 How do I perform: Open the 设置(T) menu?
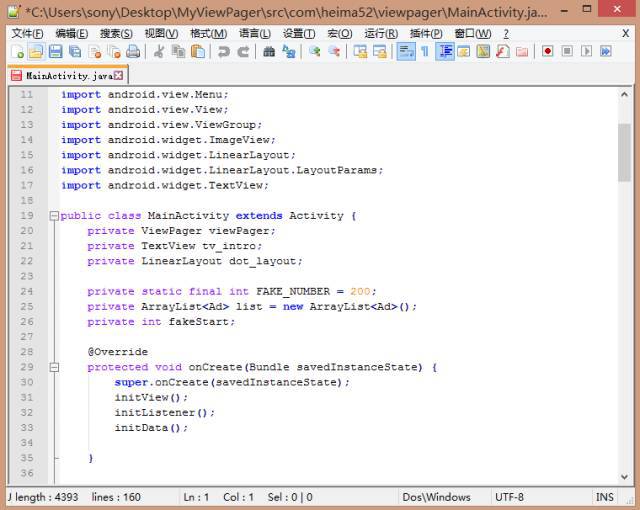tap(299, 33)
